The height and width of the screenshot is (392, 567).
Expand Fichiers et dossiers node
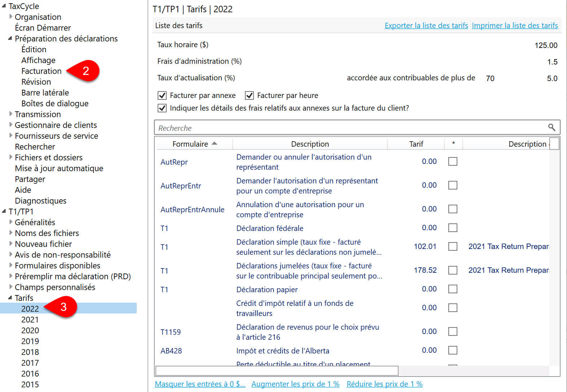click(x=11, y=157)
